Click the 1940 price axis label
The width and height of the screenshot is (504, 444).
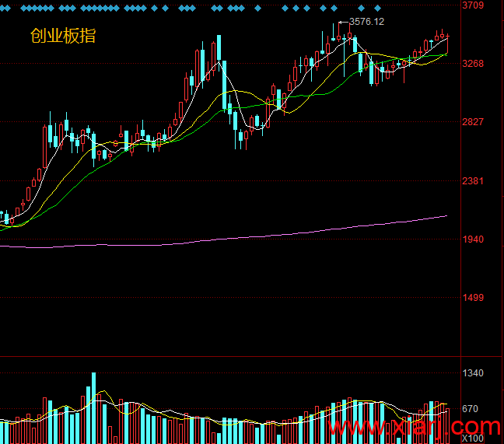[x=473, y=239]
